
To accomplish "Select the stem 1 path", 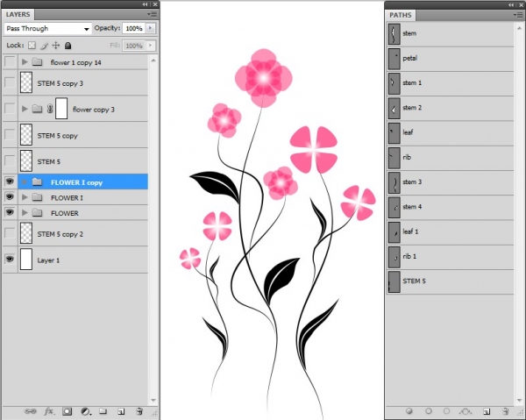I will click(x=450, y=83).
